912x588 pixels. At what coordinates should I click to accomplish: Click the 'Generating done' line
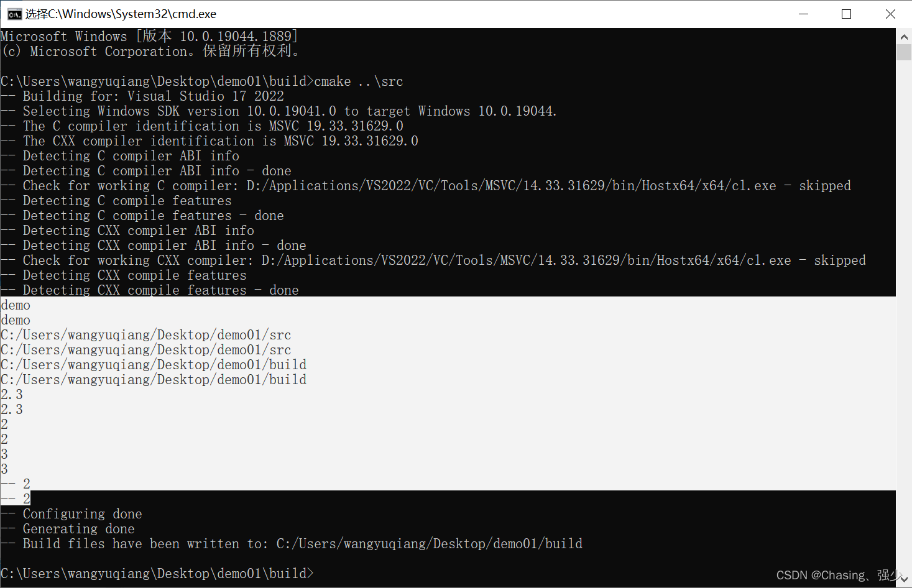point(68,529)
